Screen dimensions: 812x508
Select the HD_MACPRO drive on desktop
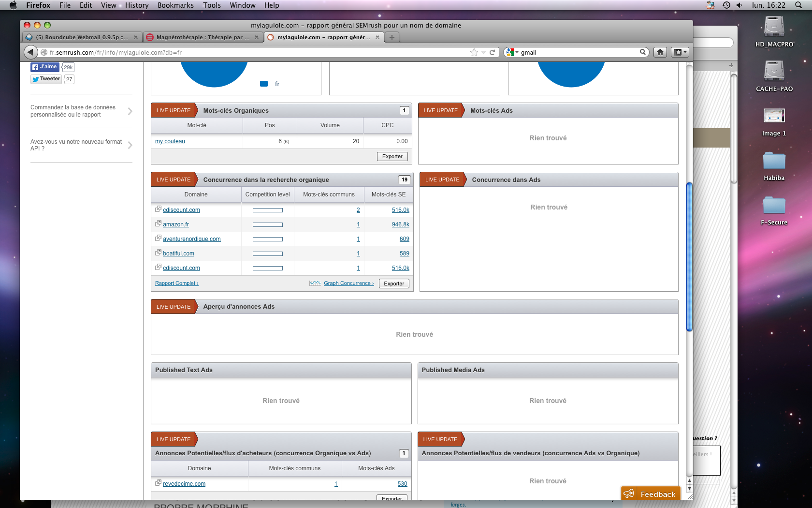point(774,31)
